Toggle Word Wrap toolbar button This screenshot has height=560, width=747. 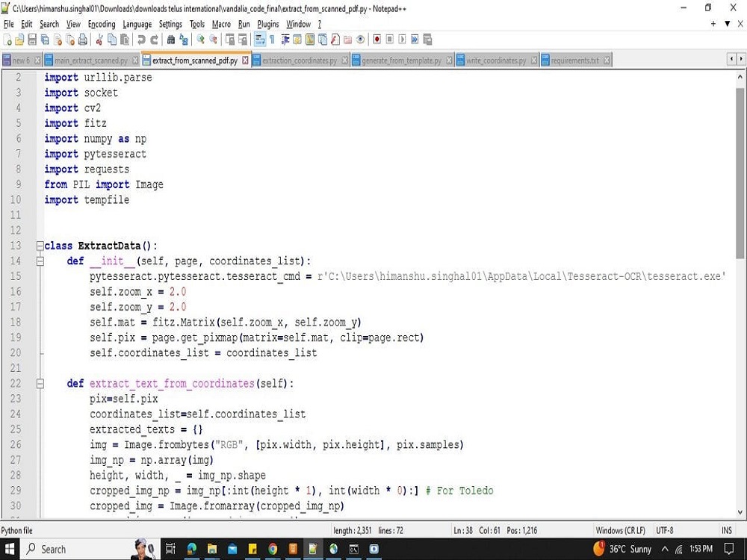coord(260,40)
